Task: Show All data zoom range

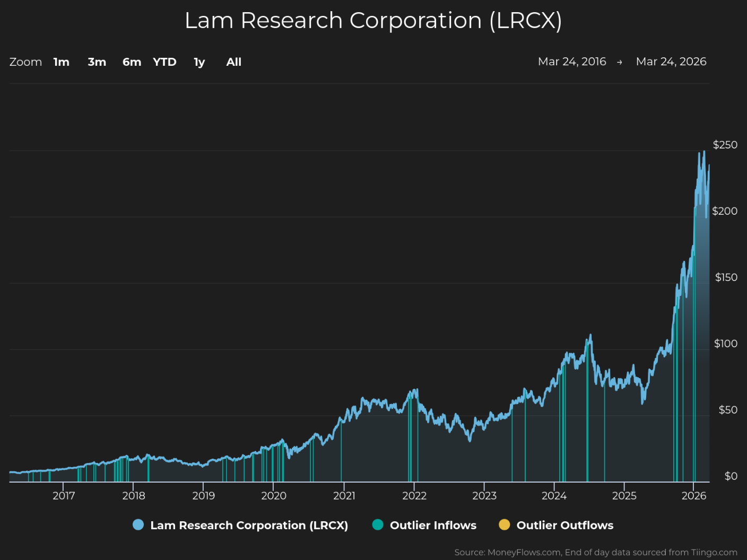Action: tap(234, 62)
